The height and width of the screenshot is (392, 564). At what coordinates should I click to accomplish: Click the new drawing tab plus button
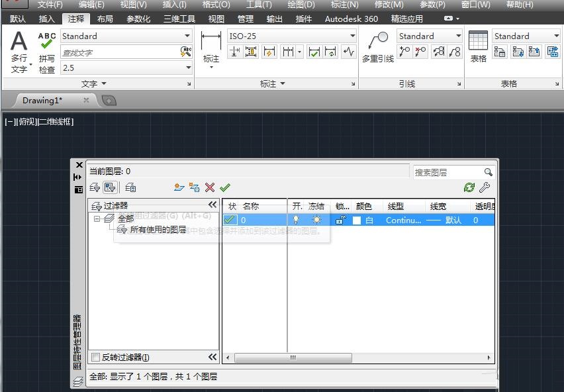pyautogui.click(x=109, y=101)
